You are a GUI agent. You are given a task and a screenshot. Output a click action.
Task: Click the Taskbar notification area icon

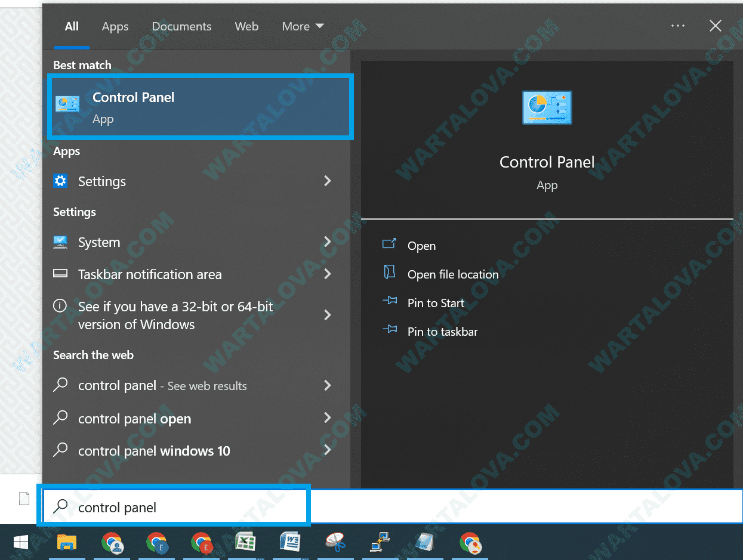(60, 274)
